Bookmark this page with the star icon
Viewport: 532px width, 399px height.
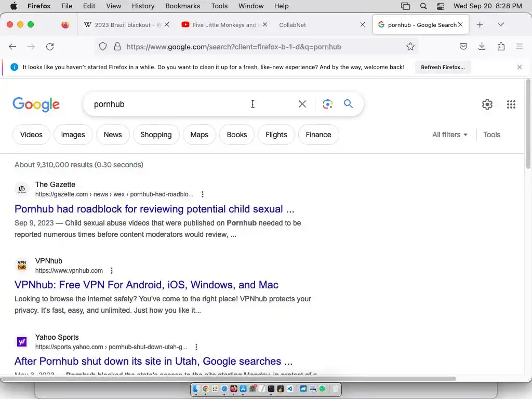coord(410,46)
